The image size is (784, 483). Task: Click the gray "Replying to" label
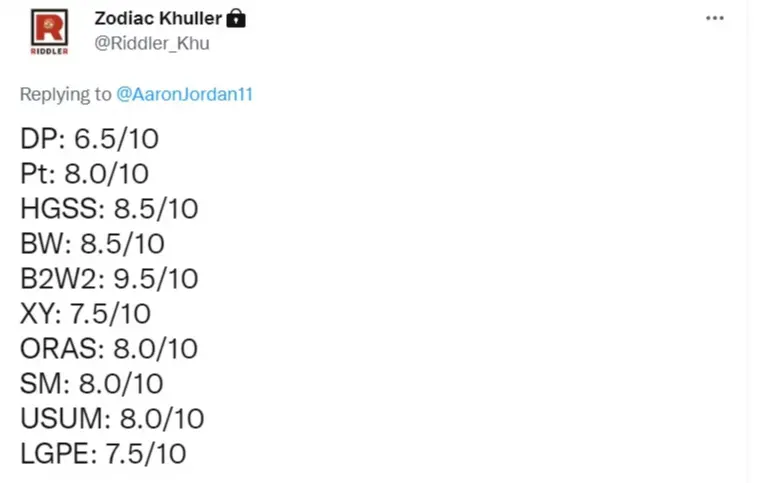66,94
